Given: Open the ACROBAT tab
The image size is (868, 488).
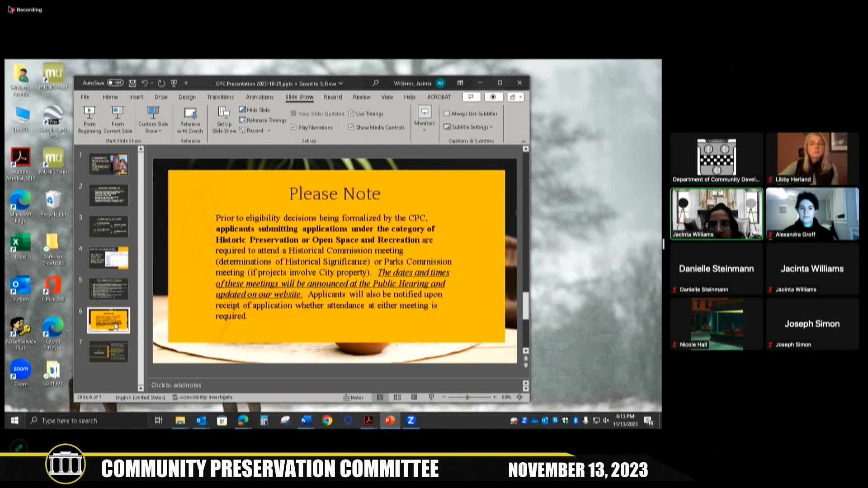Looking at the screenshot, I should (x=439, y=97).
